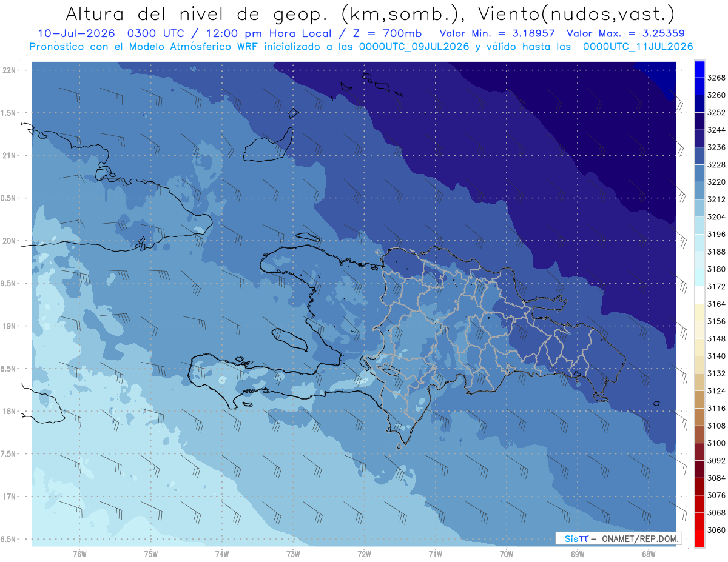The width and height of the screenshot is (728, 562).
Task: Click the "0000UTC_09JUL2026" initialization time
Action: [x=414, y=47]
